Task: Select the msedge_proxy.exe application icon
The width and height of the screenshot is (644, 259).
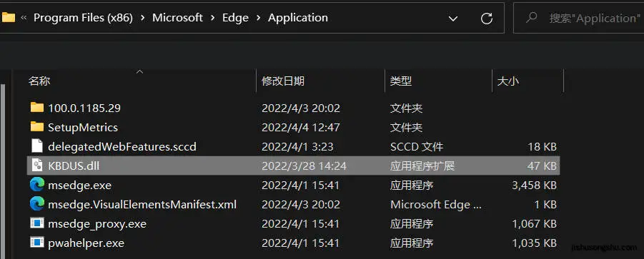Action: coord(37,223)
